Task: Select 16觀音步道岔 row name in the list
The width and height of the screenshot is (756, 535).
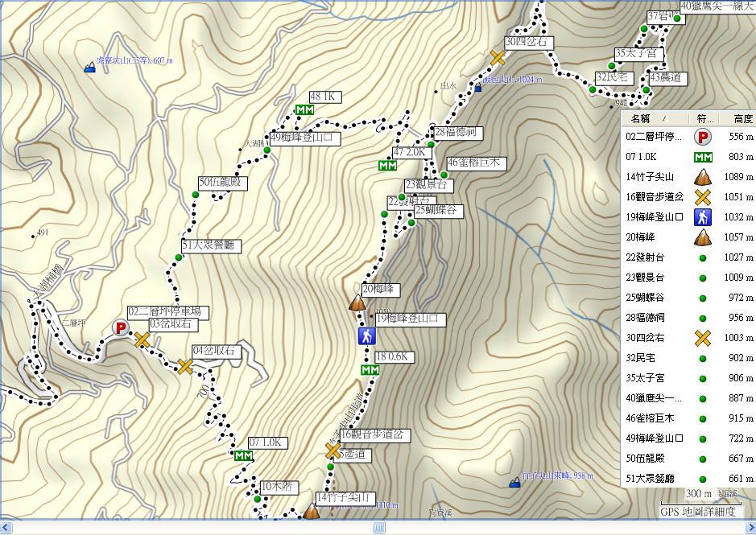Action: tap(655, 197)
